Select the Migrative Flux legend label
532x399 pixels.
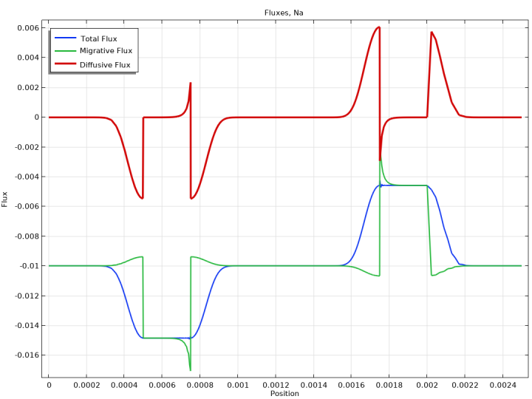(106, 51)
